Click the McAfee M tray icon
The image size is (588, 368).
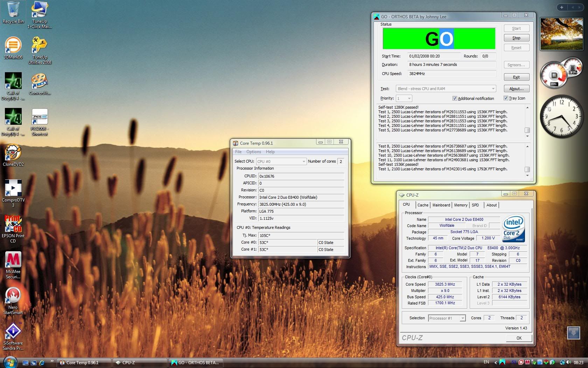(x=527, y=362)
